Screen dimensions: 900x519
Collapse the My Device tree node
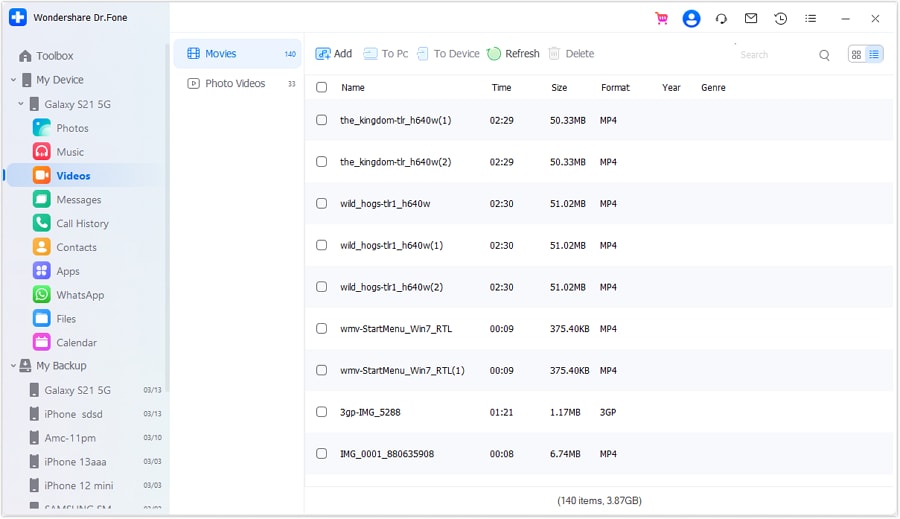coord(13,80)
